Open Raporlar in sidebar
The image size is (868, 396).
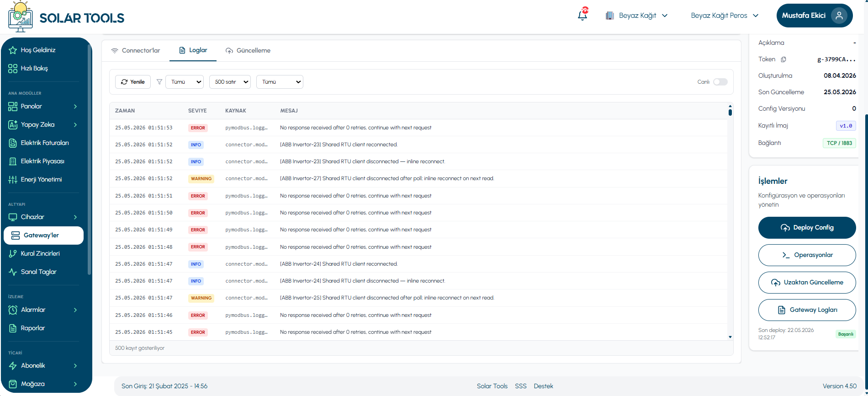(44, 328)
